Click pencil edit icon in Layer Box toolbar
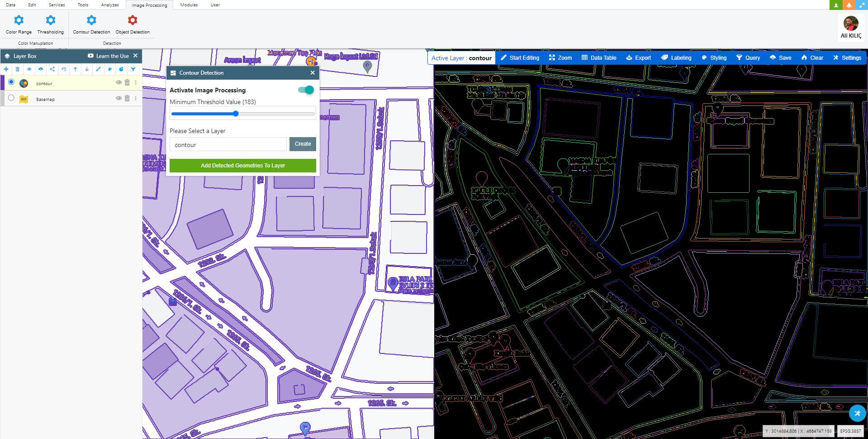This screenshot has width=868, height=439. (98, 69)
